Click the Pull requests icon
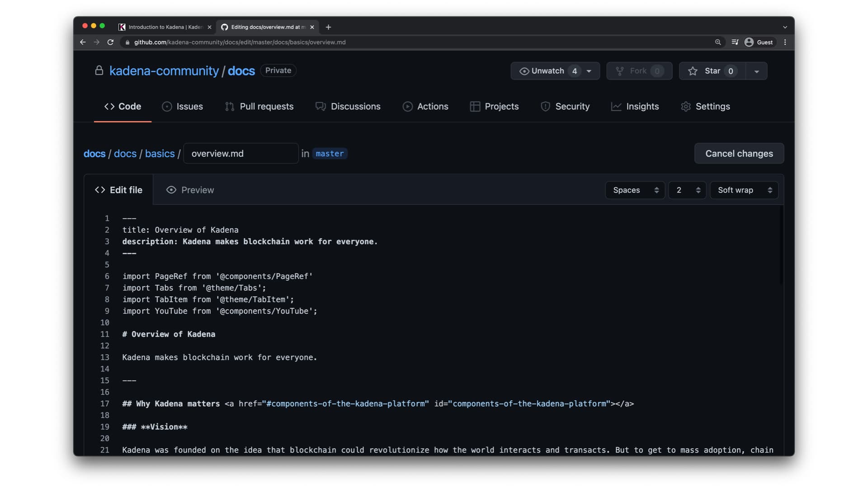The height and width of the screenshot is (488, 868). coord(231,106)
